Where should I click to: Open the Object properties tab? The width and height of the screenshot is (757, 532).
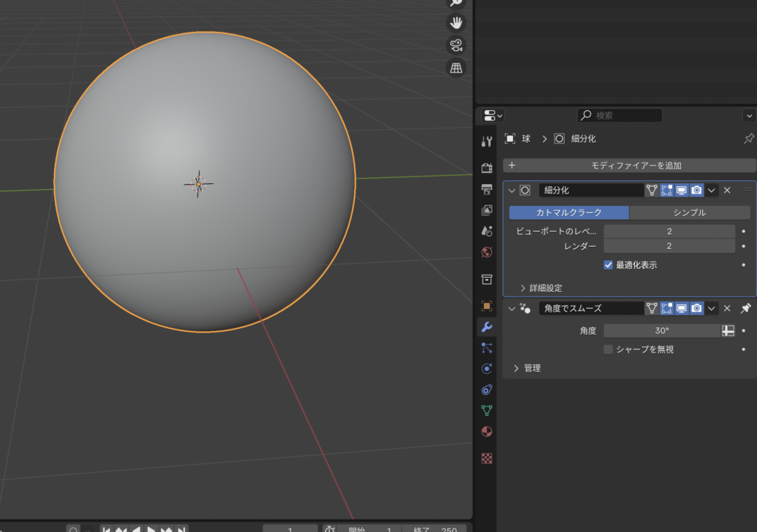pyautogui.click(x=486, y=306)
